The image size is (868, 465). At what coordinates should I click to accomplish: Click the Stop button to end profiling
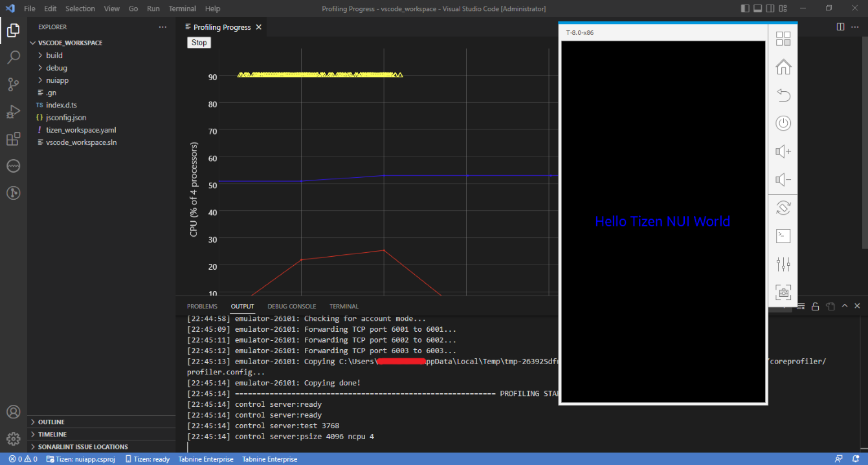[x=199, y=42]
